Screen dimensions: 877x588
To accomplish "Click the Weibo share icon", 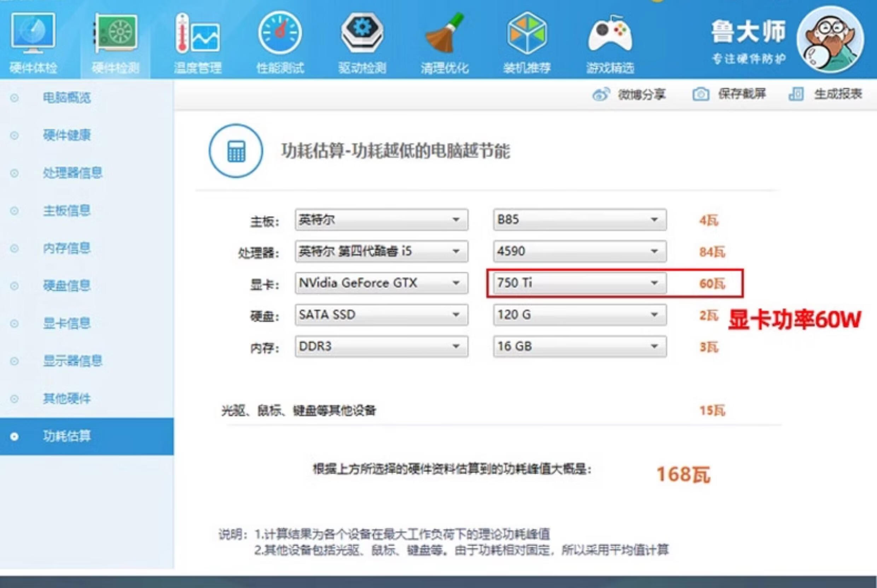I will tap(601, 94).
